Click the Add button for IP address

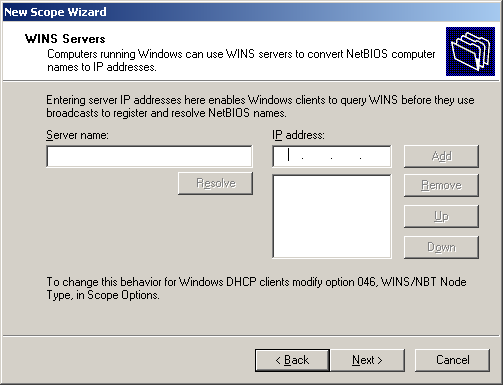(x=441, y=156)
